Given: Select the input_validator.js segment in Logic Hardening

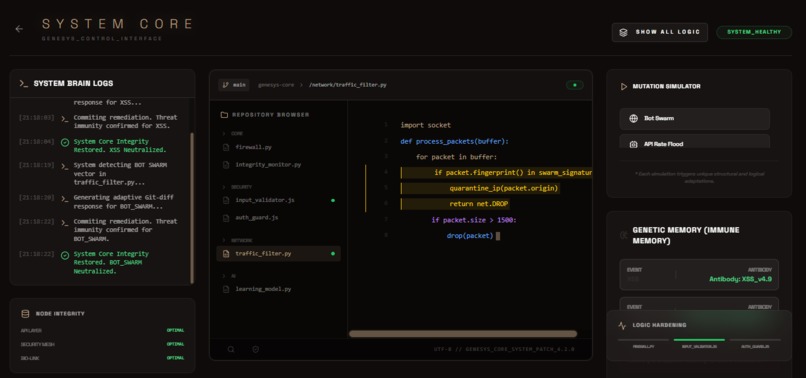Looking at the screenshot, I should [699, 343].
